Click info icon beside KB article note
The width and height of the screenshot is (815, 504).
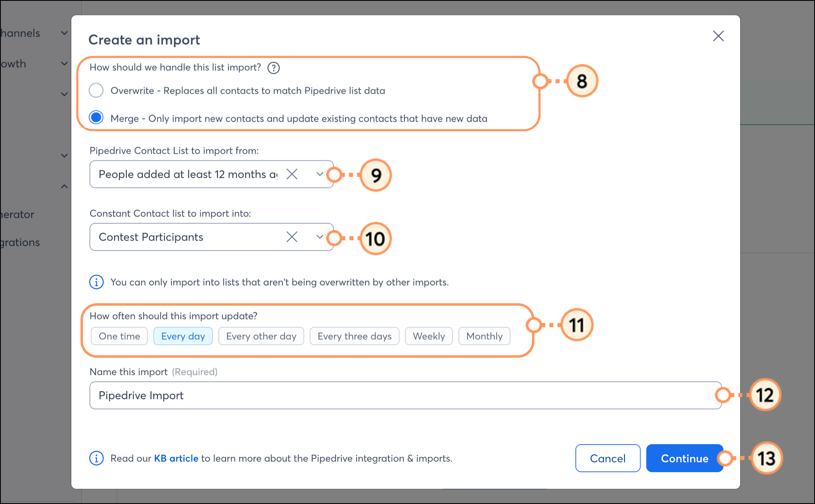click(96, 458)
